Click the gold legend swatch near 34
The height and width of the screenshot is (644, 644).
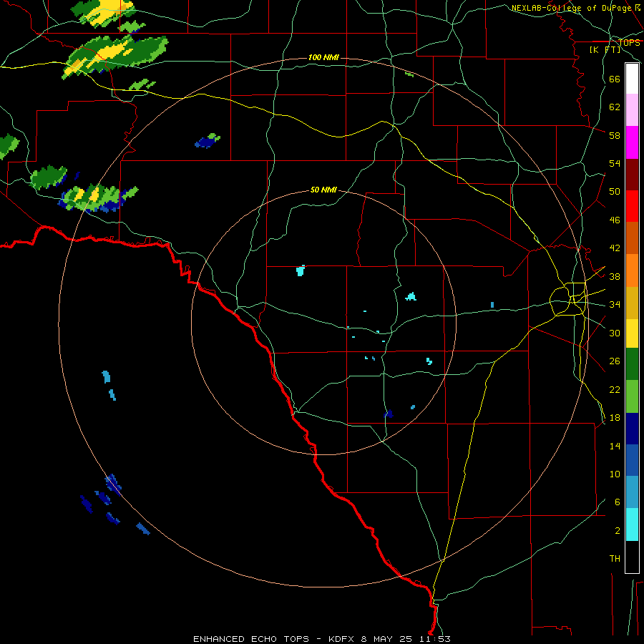pos(632,303)
